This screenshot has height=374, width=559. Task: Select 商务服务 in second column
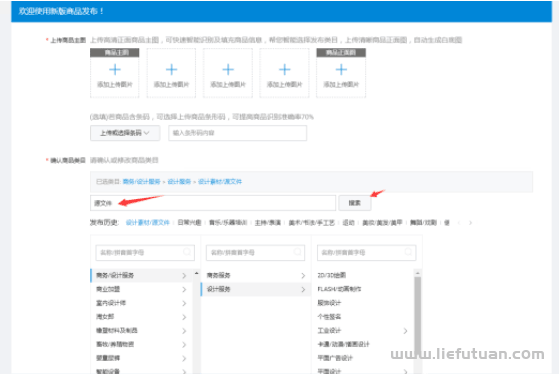(256, 275)
